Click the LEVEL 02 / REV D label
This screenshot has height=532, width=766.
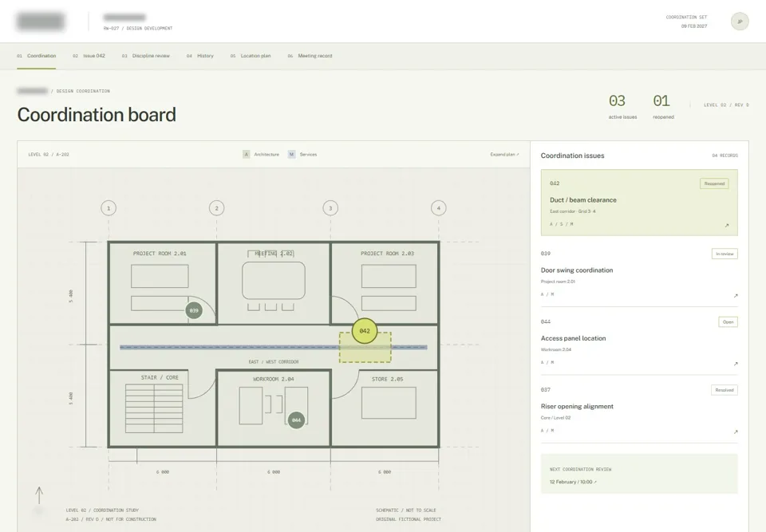pos(726,105)
